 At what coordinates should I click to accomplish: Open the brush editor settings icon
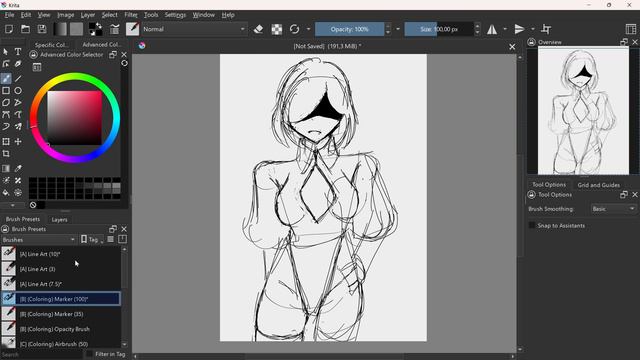(x=115, y=29)
